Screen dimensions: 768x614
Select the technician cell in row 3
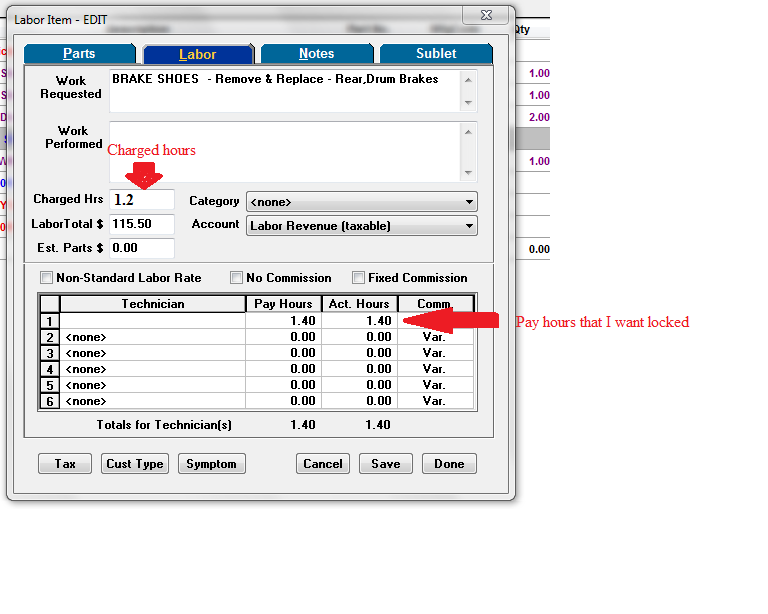tap(152, 353)
